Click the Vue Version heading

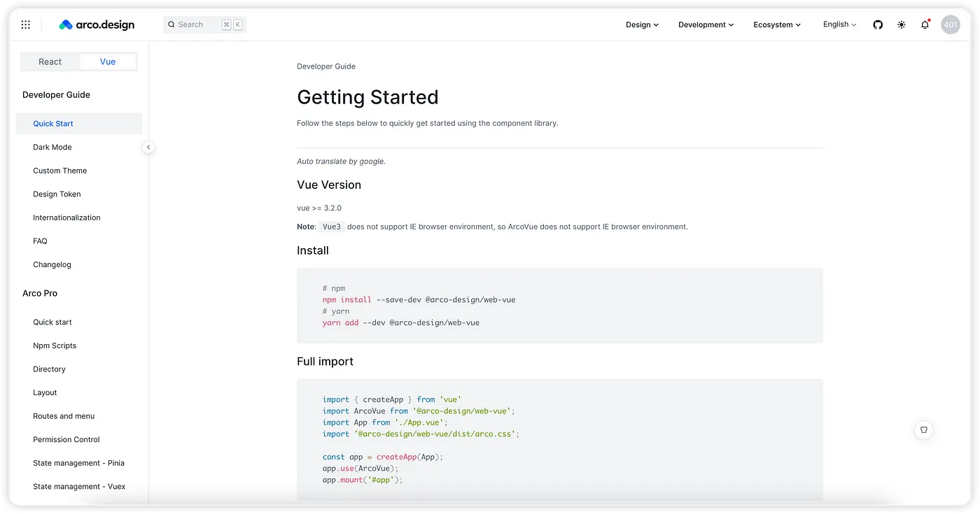click(329, 185)
